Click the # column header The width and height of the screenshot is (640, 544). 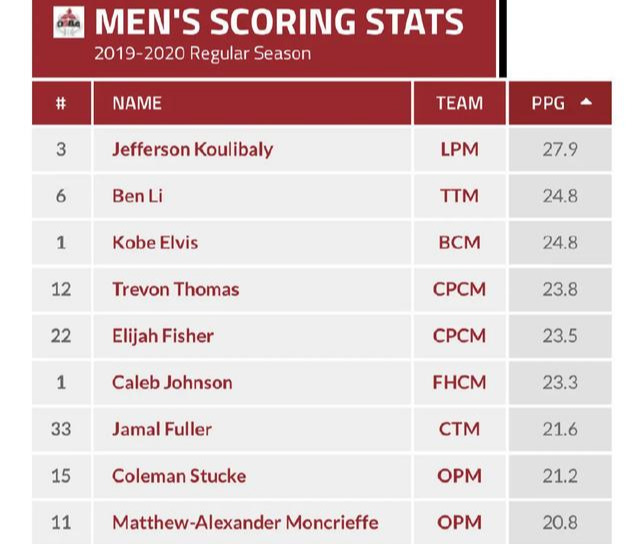[x=61, y=103]
